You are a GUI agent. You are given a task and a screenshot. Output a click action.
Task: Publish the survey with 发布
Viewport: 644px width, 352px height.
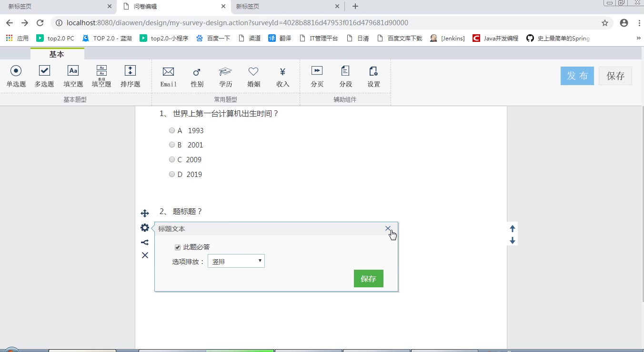pos(577,76)
